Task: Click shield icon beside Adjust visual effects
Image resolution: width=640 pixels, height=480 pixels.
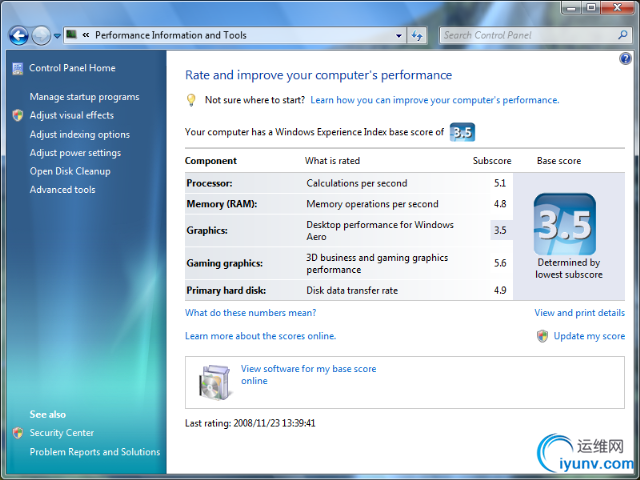Action: pyautogui.click(x=18, y=116)
